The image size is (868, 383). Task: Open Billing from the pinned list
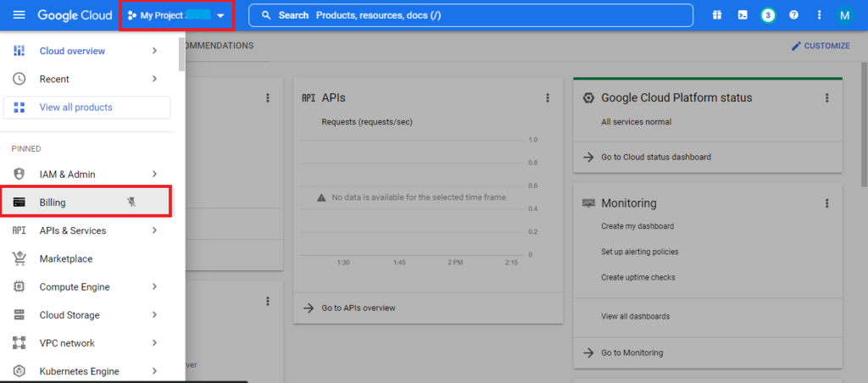(86, 203)
